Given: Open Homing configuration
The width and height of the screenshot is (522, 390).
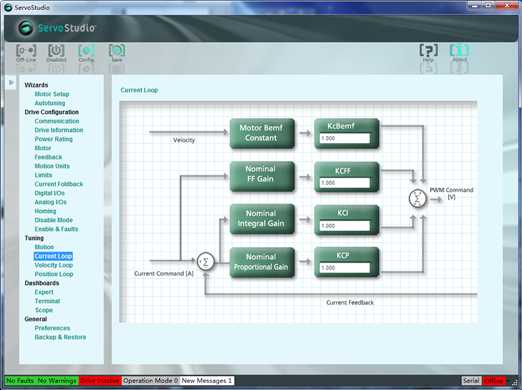Looking at the screenshot, I should (45, 211).
